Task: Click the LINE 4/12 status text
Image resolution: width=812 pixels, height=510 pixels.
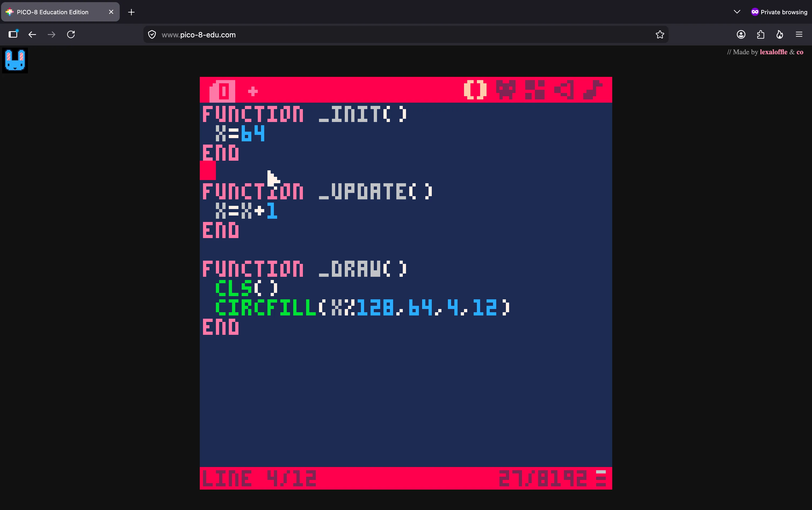Action: tap(259, 478)
